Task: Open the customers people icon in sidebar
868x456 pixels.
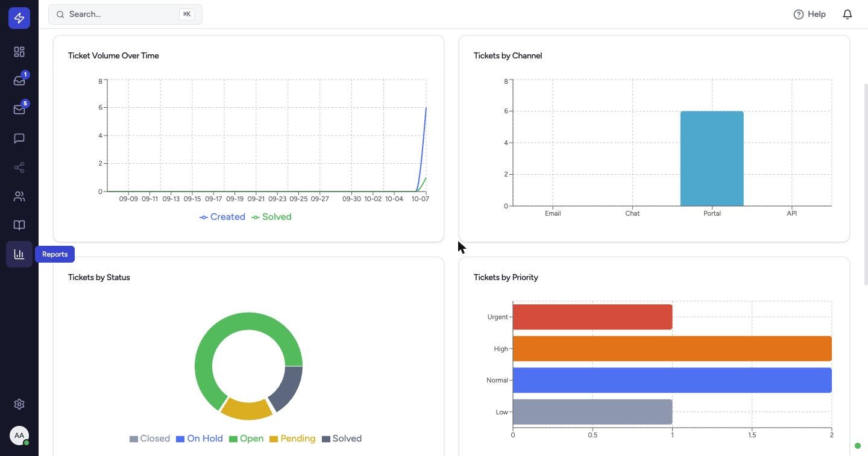Action: 19,196
